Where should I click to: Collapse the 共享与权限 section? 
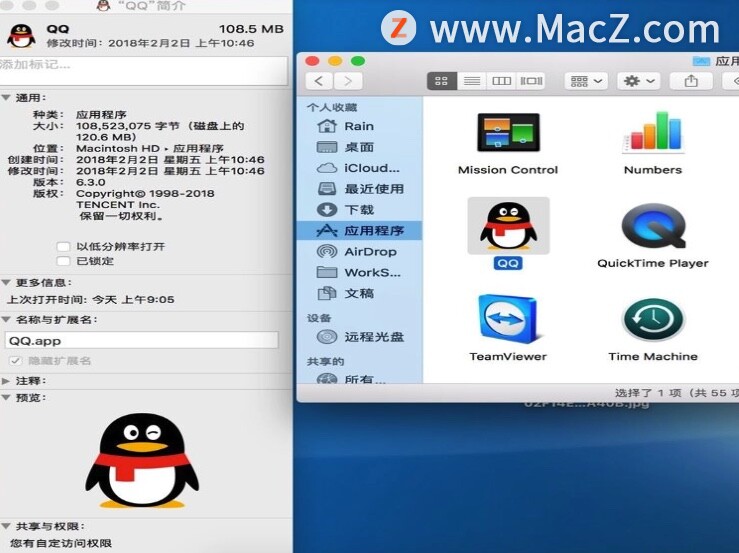[x=6, y=526]
